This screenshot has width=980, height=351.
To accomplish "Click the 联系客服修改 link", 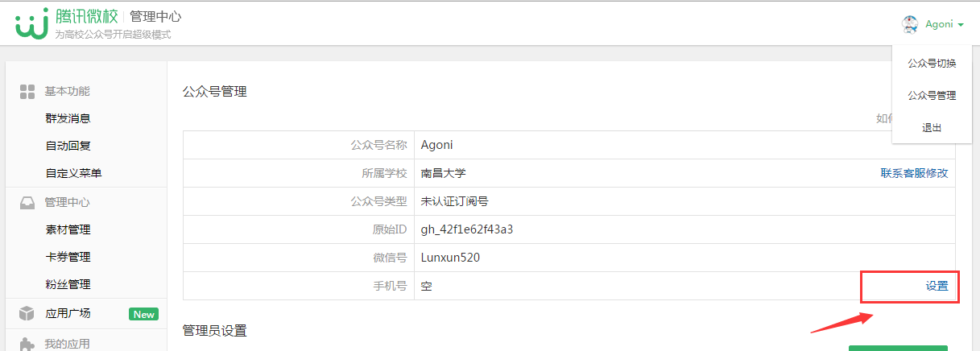I will pos(914,173).
